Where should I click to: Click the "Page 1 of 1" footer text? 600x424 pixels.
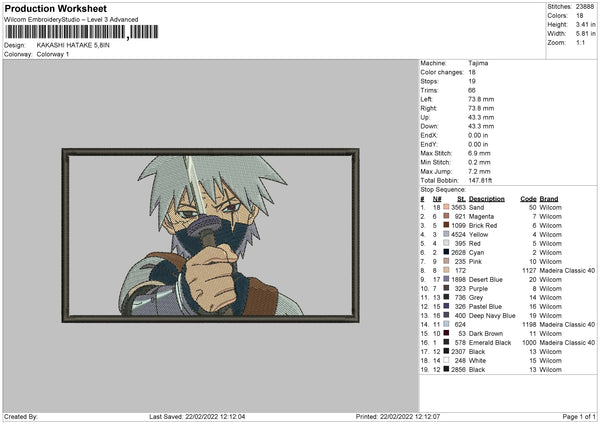[579, 417]
